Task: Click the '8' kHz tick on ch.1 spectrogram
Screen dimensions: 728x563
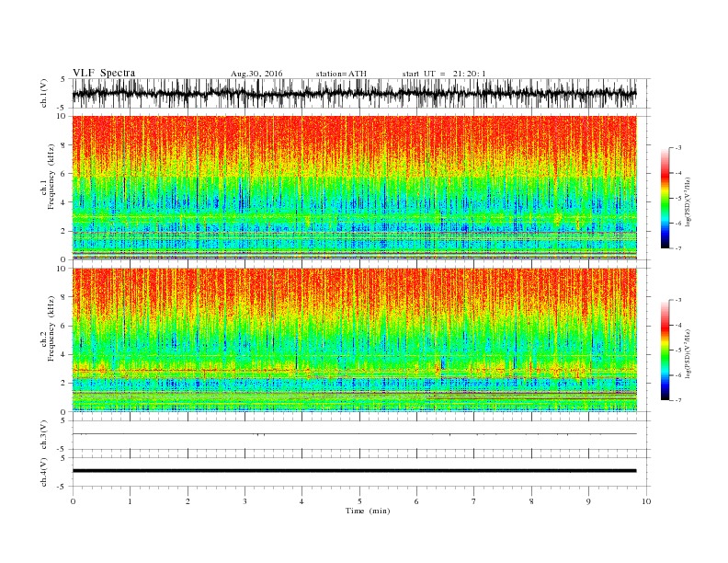Action: tap(64, 145)
